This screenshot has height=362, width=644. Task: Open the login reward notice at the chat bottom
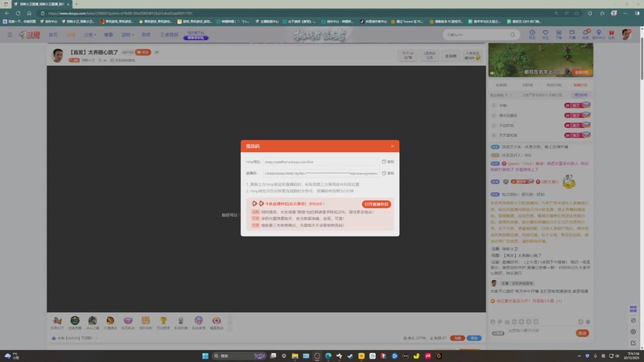(526, 301)
